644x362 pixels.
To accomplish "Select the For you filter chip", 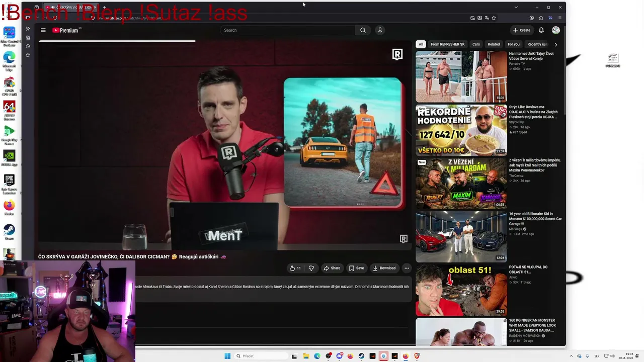I will (514, 44).
